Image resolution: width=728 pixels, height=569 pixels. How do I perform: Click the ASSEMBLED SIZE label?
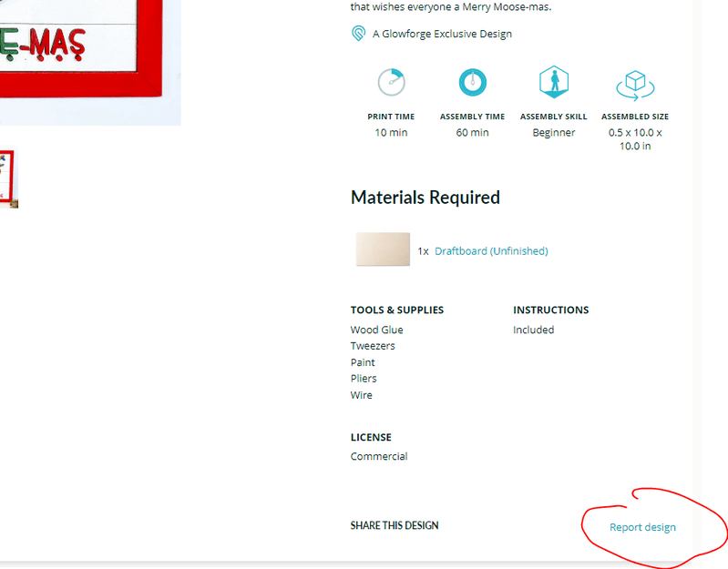[x=635, y=117]
